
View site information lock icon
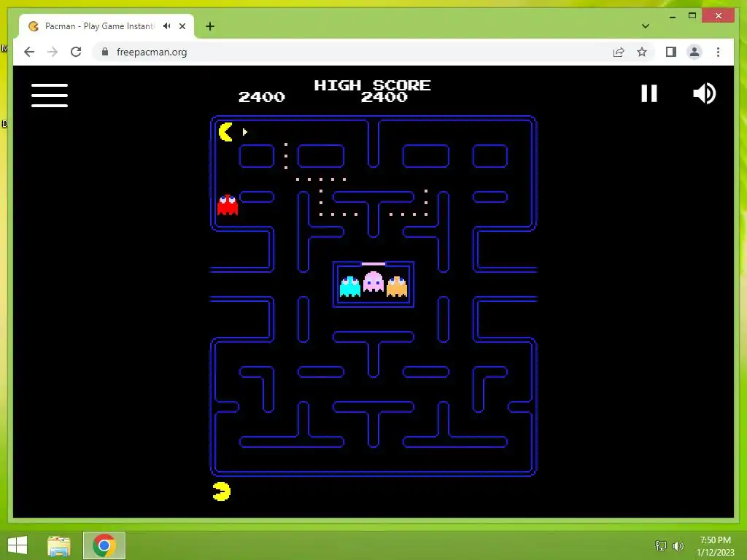click(x=105, y=52)
